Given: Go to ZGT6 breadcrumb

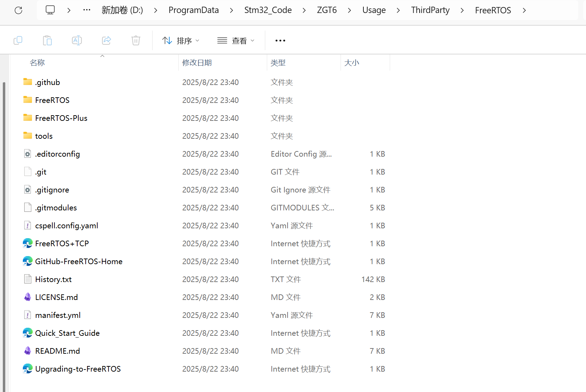Looking at the screenshot, I should coord(327,10).
